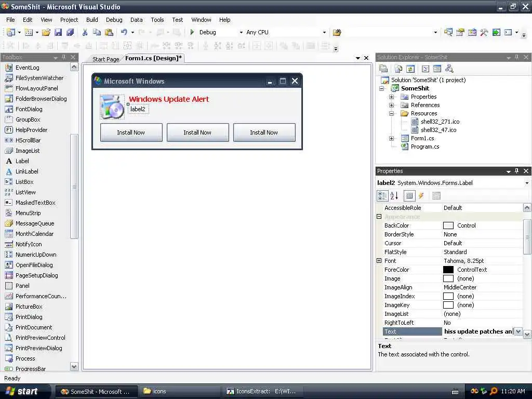Click the Refresh icon in Solution Explorer
The image size is (532, 399).
[410, 69]
